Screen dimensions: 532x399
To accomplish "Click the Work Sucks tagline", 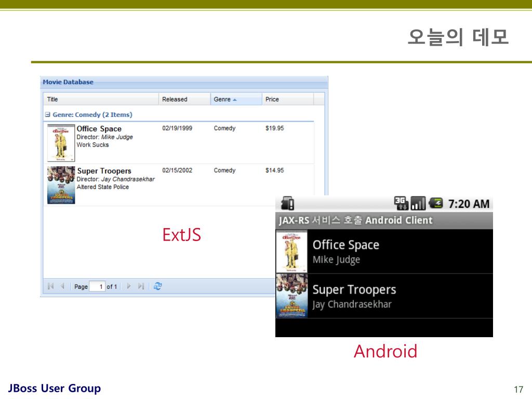I will pyautogui.click(x=92, y=145).
